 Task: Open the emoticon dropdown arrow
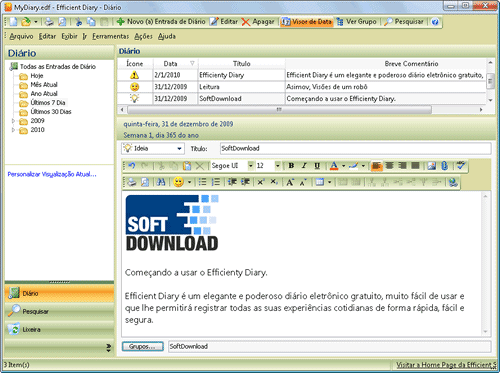pyautogui.click(x=189, y=182)
